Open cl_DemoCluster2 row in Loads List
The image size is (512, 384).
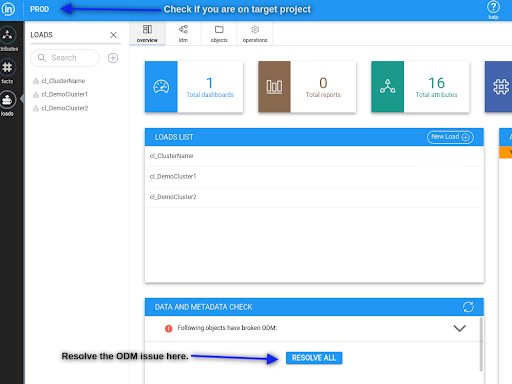314,197
